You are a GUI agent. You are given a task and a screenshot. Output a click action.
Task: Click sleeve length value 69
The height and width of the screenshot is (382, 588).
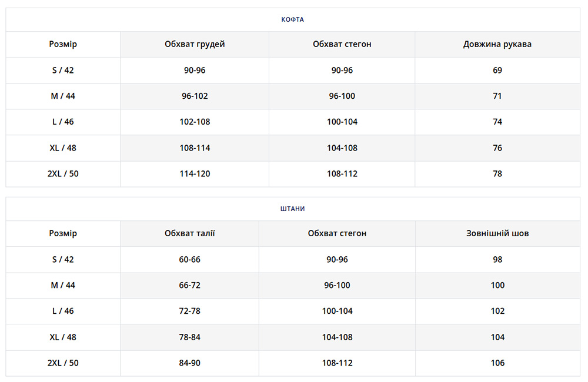pyautogui.click(x=497, y=70)
